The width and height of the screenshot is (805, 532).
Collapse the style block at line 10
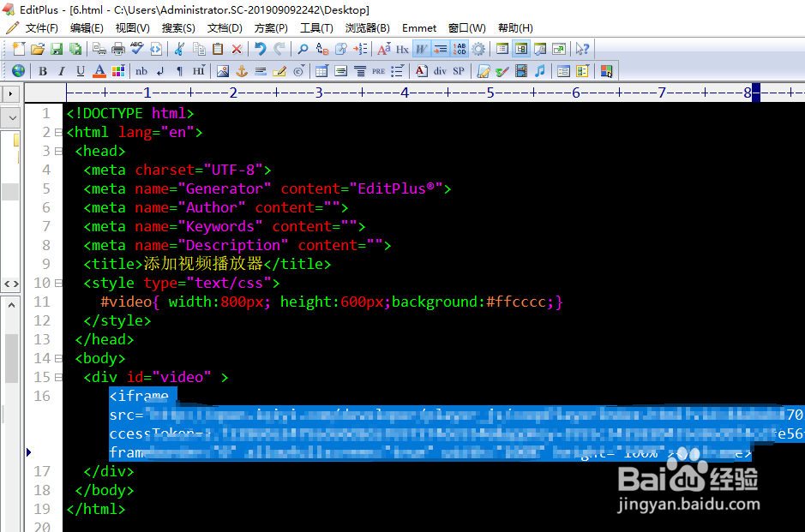tap(58, 284)
